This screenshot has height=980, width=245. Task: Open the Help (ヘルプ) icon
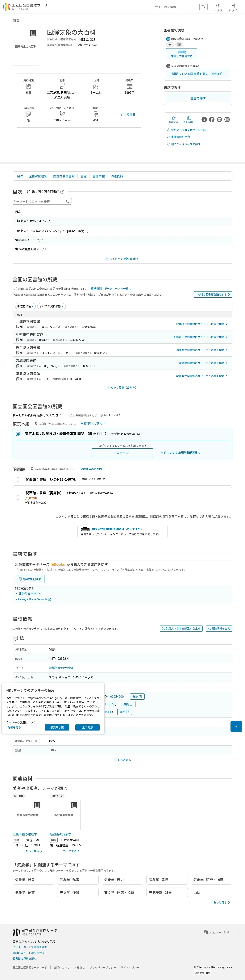click(218, 8)
